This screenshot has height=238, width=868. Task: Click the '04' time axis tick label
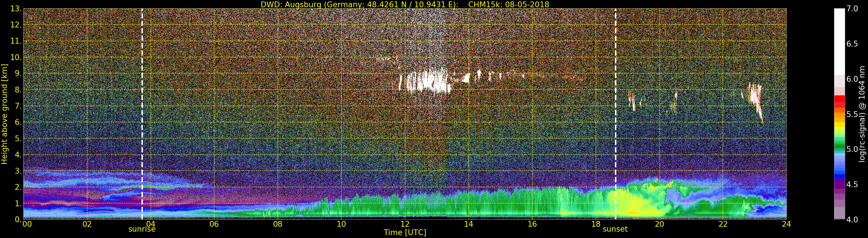(151, 224)
